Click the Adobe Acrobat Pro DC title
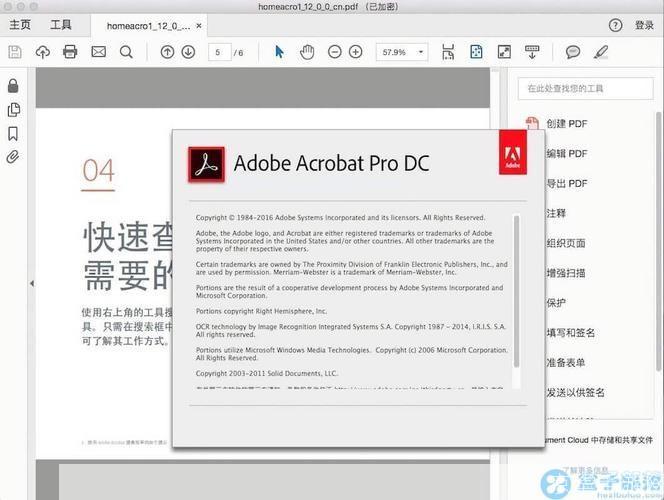Screen dimensions: 664x500 coord(332,163)
